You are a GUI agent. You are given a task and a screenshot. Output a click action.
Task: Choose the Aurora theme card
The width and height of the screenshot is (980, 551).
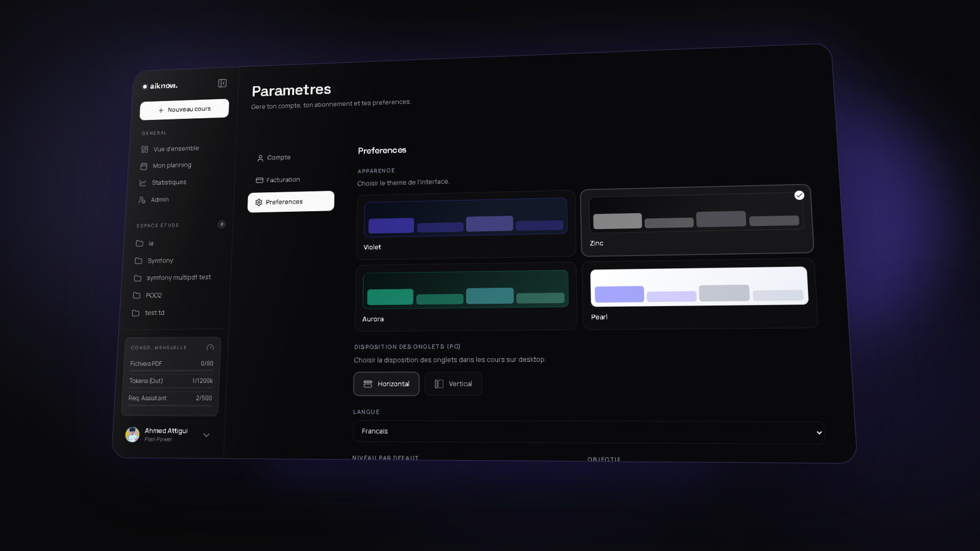pos(466,296)
